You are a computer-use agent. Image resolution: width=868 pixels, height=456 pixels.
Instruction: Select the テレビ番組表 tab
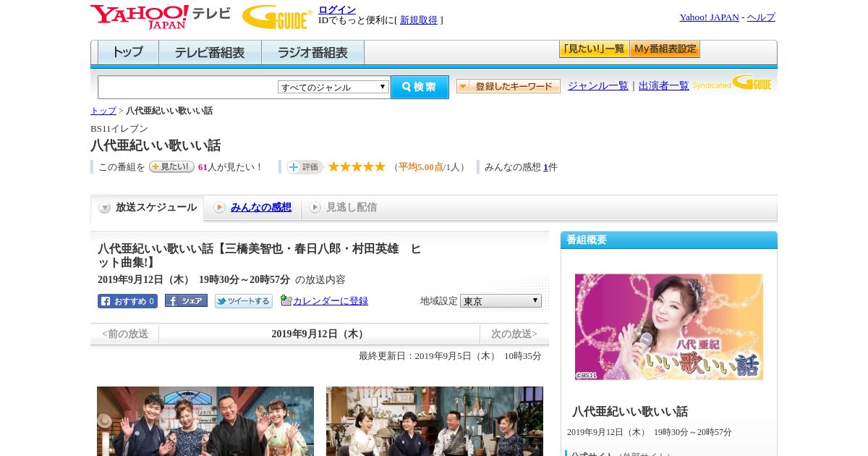pyautogui.click(x=210, y=53)
